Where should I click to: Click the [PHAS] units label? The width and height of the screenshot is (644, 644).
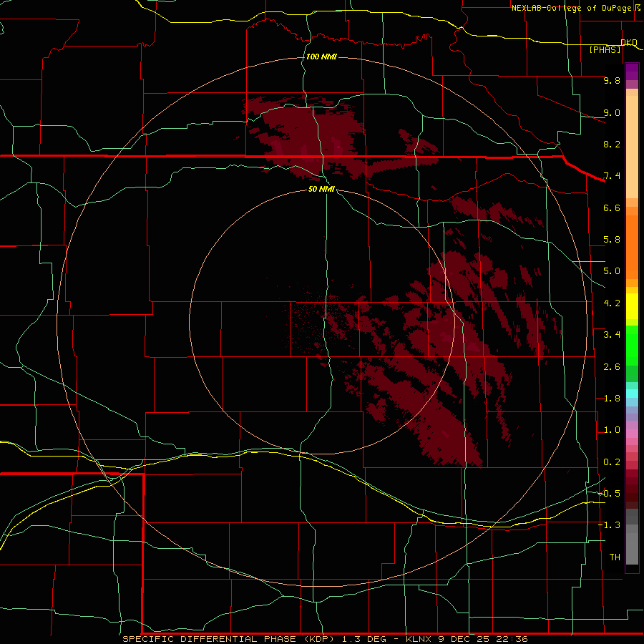click(x=605, y=49)
